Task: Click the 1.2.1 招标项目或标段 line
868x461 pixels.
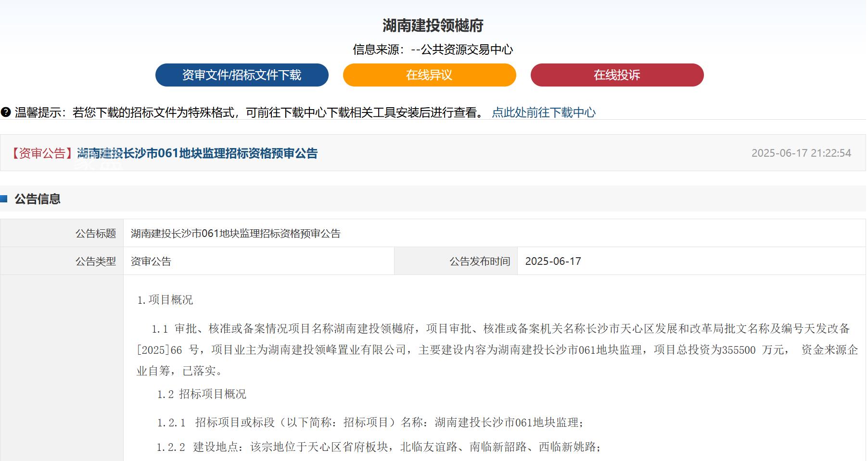Action: [370, 423]
